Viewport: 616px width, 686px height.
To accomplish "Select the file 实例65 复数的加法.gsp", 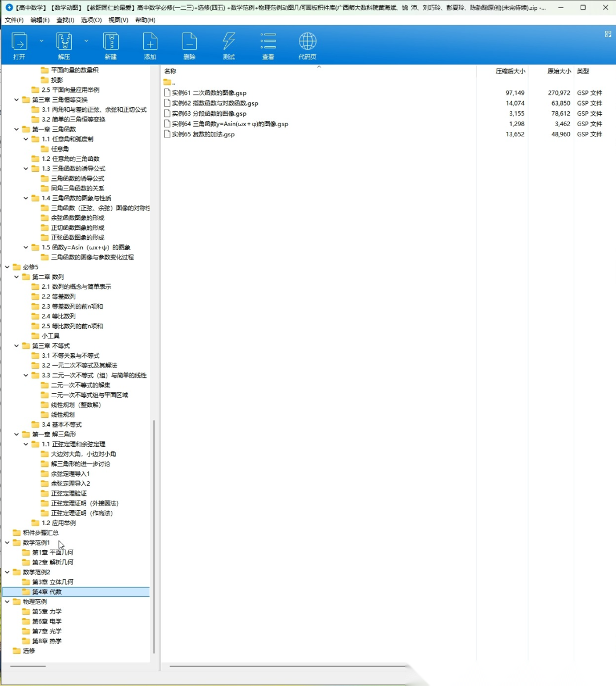I will [203, 134].
